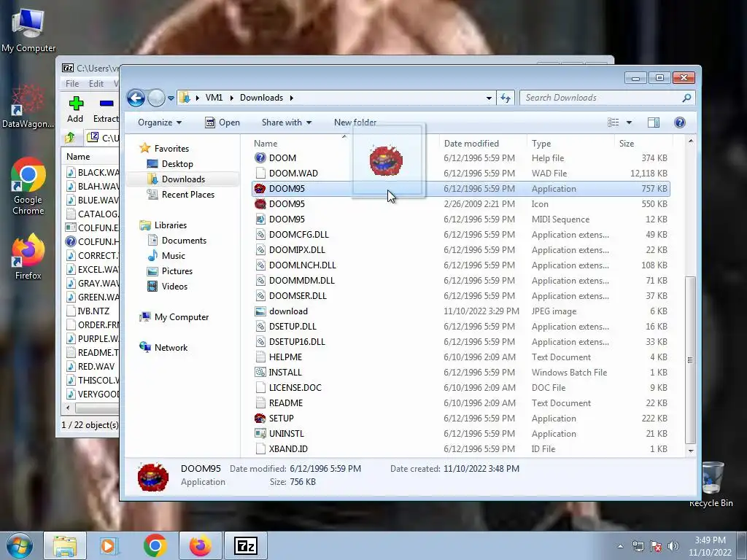The width and height of the screenshot is (747, 560).
Task: Select DOOMCFG.DLL file
Action: 298,234
